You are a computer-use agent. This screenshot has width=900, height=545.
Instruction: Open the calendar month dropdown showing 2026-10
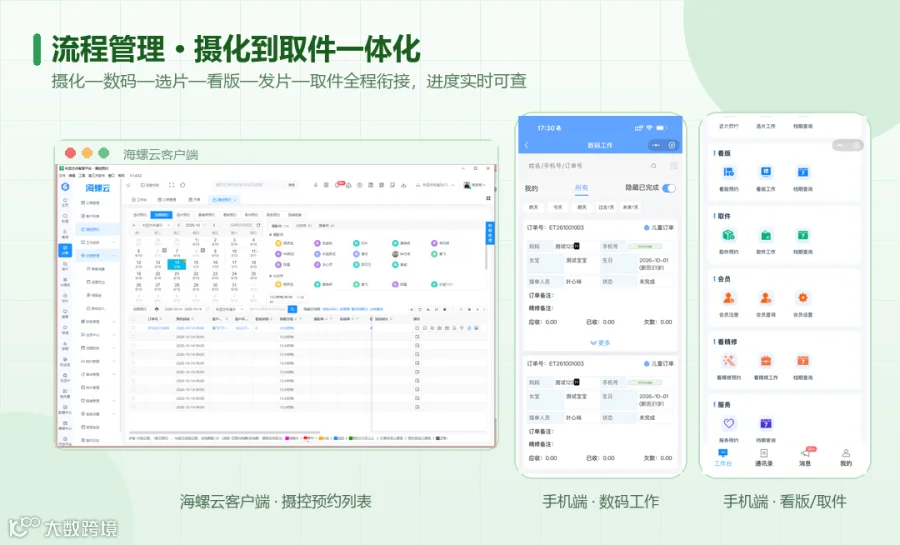[x=193, y=225]
